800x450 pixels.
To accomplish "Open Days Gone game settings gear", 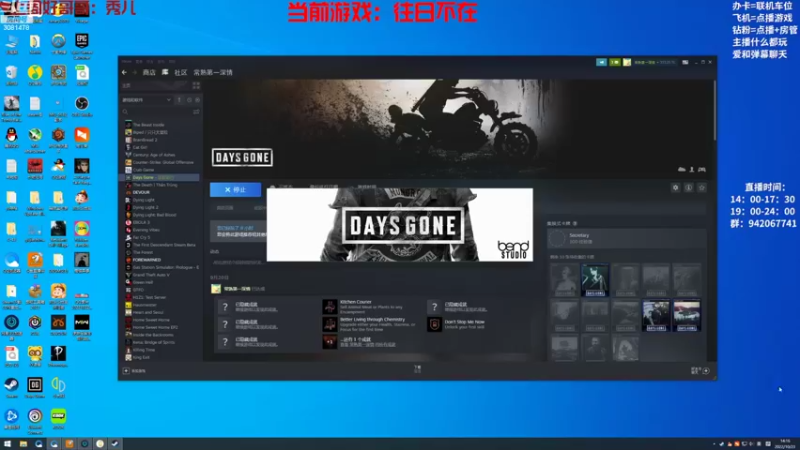I will (x=676, y=188).
